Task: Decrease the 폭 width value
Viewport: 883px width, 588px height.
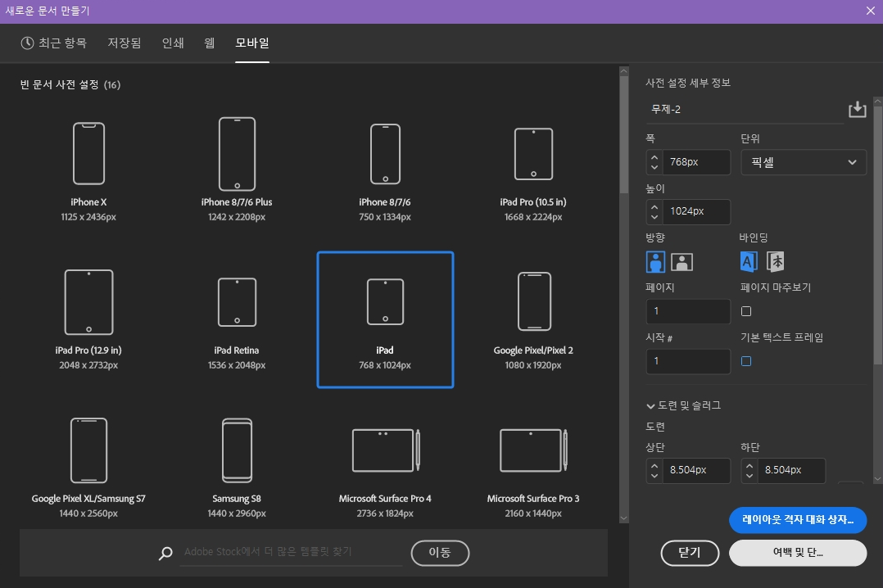Action: 654,167
